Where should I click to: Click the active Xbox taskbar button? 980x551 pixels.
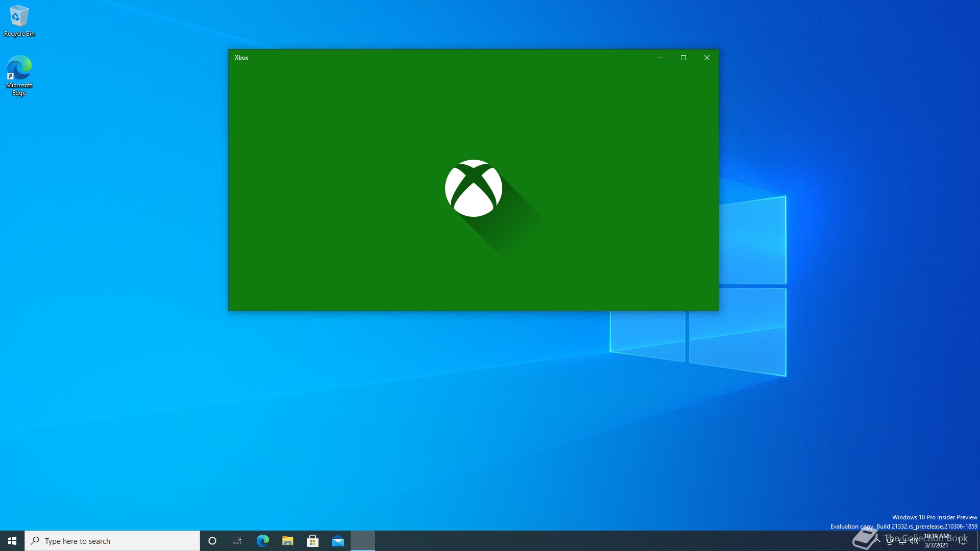pyautogui.click(x=363, y=541)
